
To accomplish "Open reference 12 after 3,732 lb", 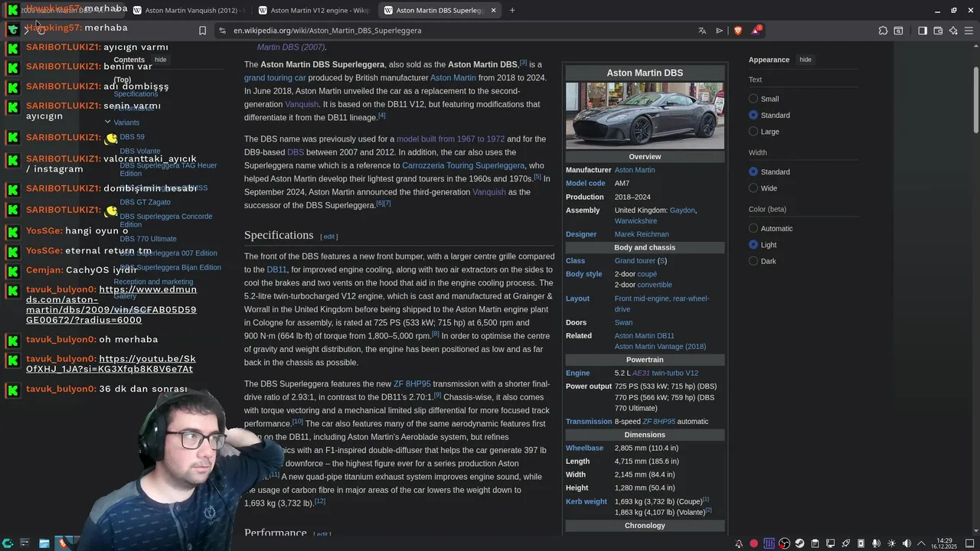I will point(320,501).
